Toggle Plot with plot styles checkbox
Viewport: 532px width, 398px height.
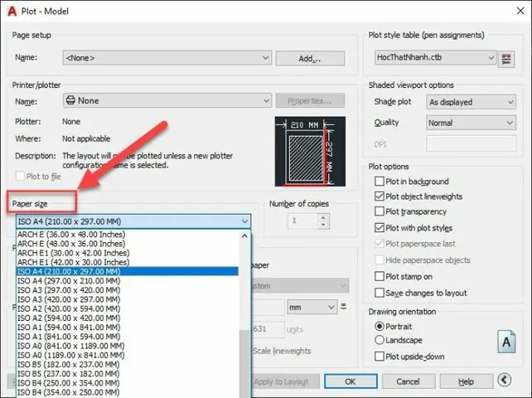click(x=380, y=227)
